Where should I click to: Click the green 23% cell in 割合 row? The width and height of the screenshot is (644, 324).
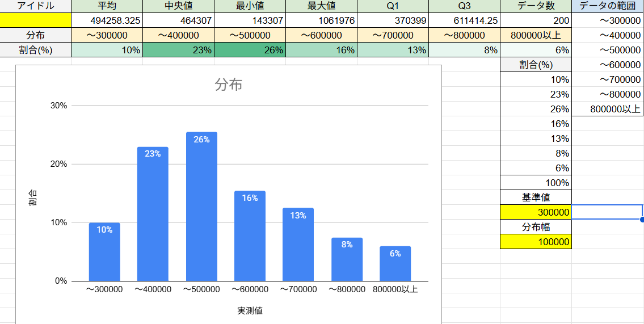[179, 50]
